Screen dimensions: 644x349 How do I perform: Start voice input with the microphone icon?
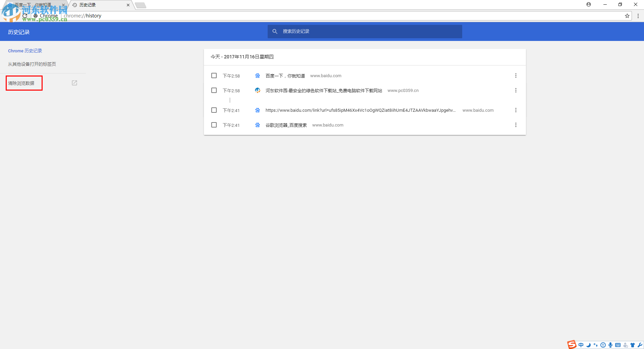point(610,345)
